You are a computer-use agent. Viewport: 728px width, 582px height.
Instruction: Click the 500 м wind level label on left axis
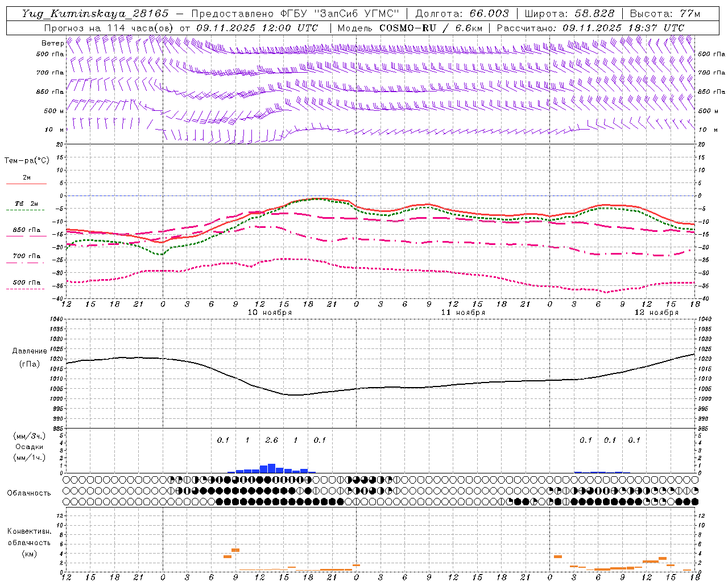(x=54, y=111)
